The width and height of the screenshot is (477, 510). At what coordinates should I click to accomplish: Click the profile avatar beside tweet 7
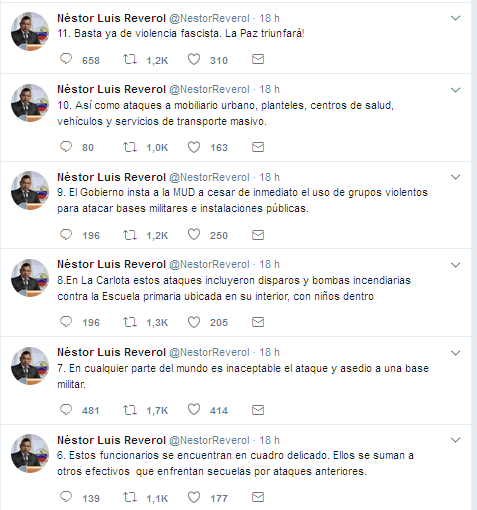[x=30, y=366]
